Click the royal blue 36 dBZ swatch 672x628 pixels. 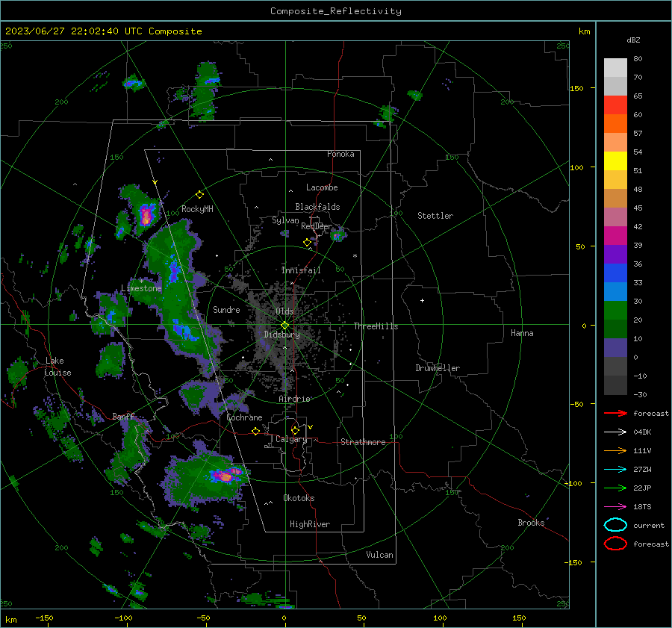click(615, 273)
